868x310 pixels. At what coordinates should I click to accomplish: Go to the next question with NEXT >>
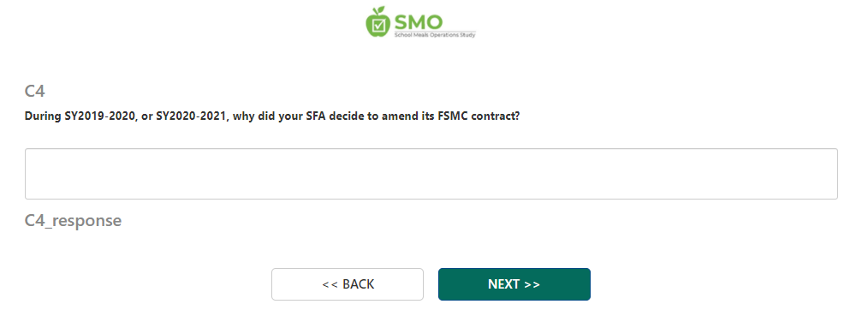pyautogui.click(x=514, y=284)
